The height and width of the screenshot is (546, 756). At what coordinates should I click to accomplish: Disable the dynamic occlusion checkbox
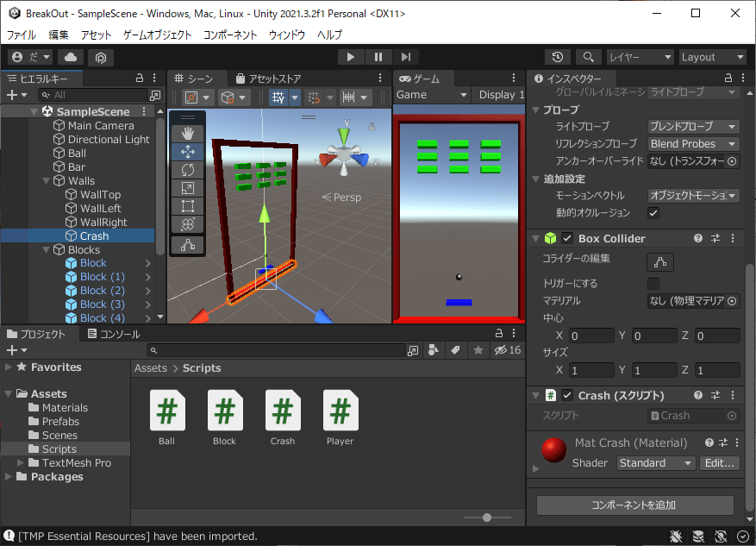coord(653,213)
